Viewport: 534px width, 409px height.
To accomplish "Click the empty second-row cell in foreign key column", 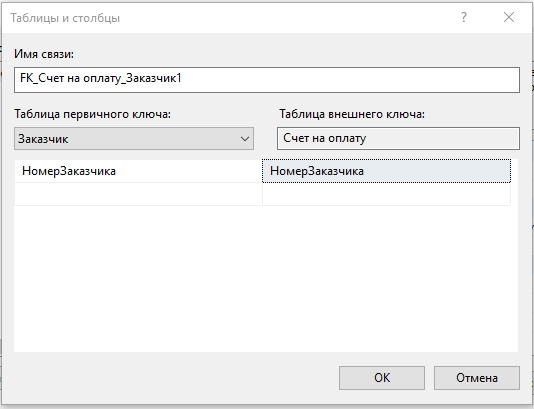I will pos(386,194).
